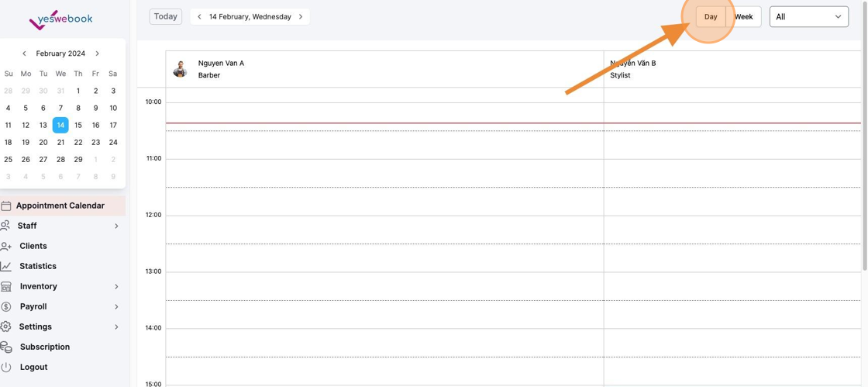Select 20 in the mini calendar
Image resolution: width=868 pixels, height=387 pixels.
click(x=43, y=142)
